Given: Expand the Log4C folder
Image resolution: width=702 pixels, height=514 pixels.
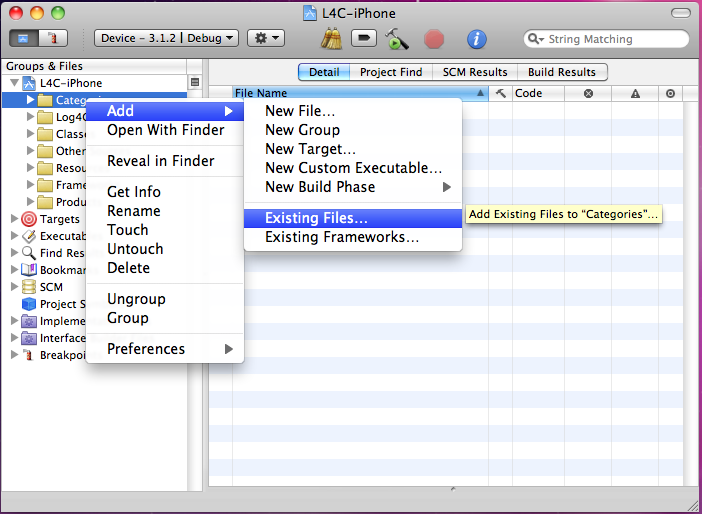Looking at the screenshot, I should (x=30, y=116).
